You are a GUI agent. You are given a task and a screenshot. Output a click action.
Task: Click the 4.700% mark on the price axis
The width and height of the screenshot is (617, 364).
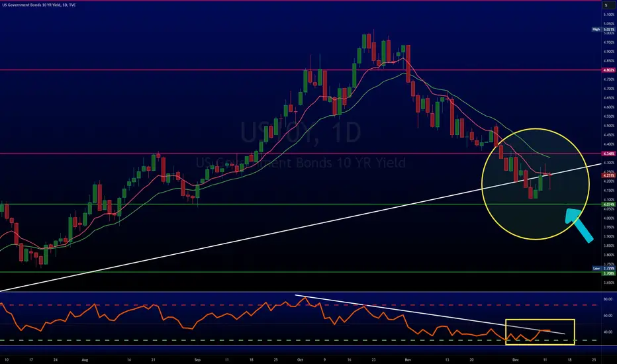(608, 89)
